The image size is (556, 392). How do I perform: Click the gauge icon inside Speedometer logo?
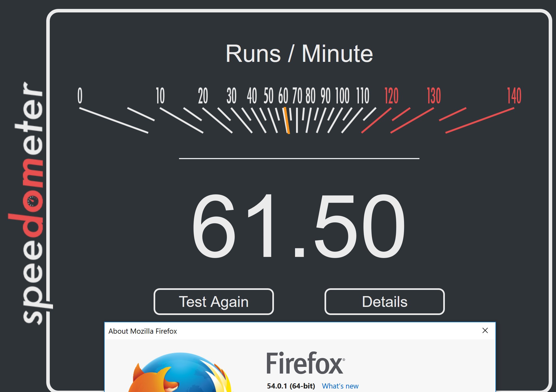click(33, 201)
